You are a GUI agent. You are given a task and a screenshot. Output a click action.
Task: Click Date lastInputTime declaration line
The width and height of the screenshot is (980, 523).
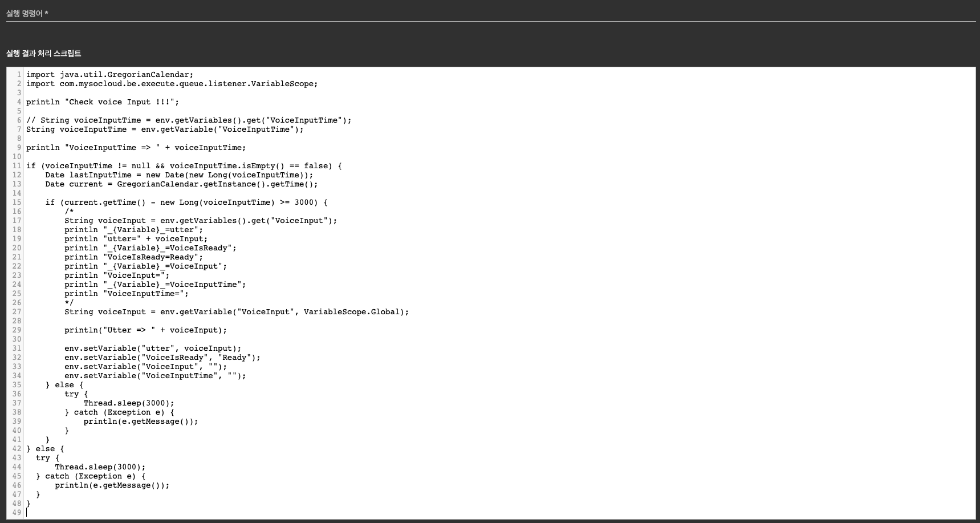coord(179,175)
